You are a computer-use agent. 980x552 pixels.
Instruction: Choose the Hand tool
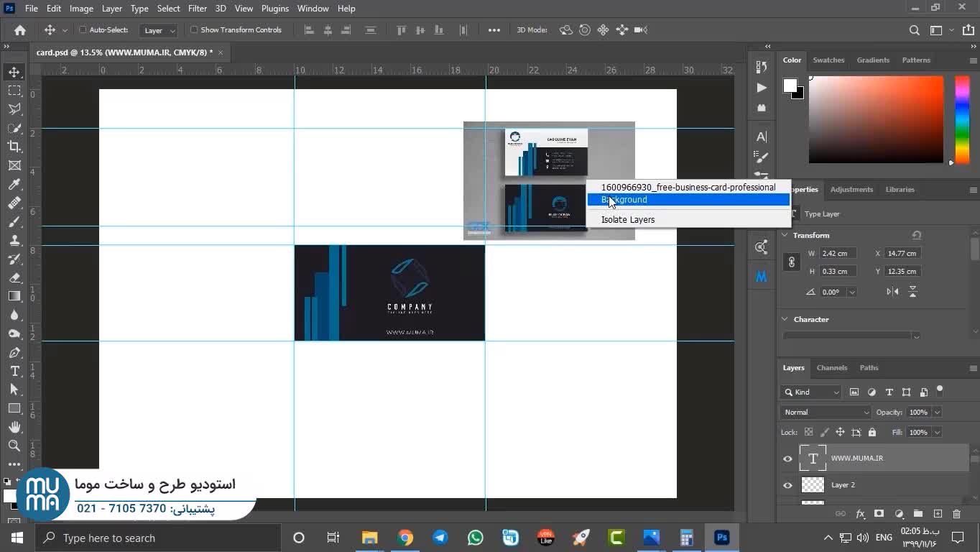tap(14, 427)
